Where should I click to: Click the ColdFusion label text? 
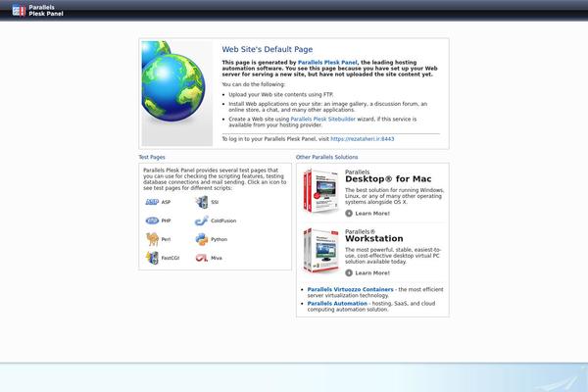coord(223,220)
